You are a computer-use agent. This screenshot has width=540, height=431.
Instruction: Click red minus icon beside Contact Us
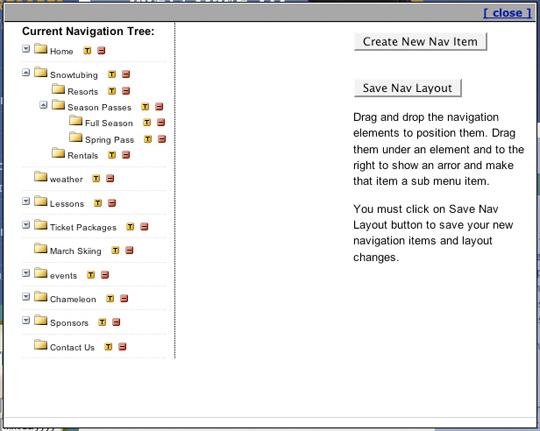point(122,347)
